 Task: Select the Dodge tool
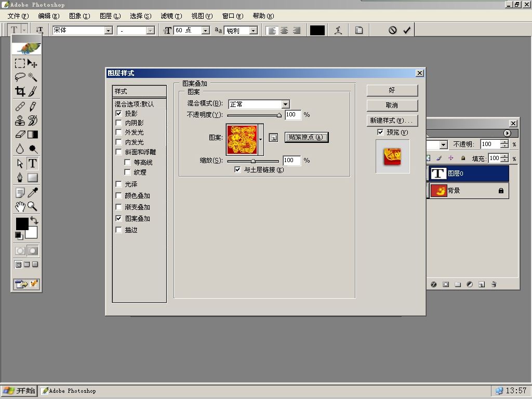(x=33, y=149)
